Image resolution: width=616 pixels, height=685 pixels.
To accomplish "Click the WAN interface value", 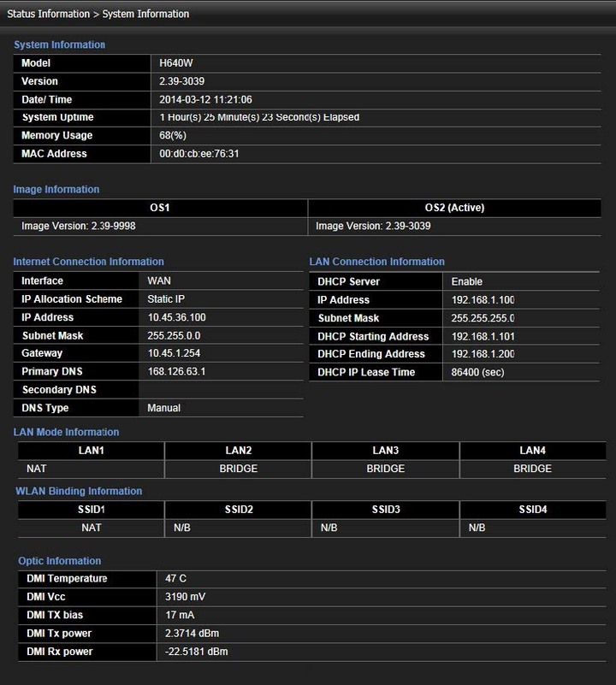I will pos(159,280).
